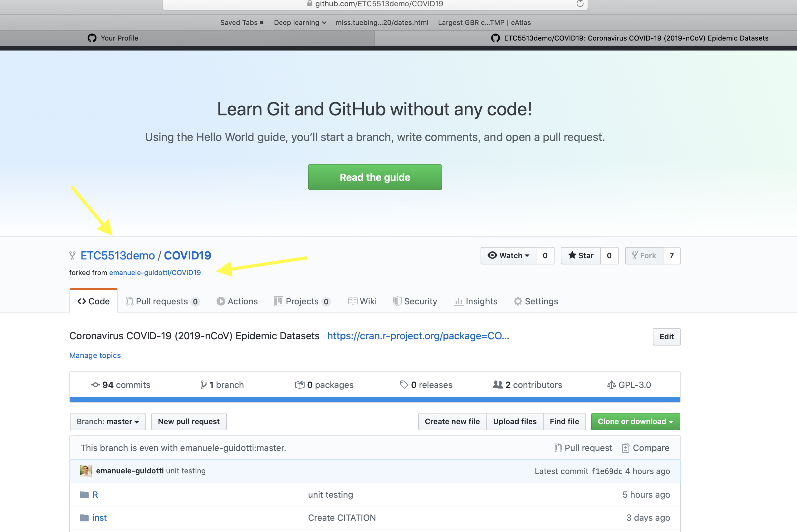Image resolution: width=797 pixels, height=532 pixels.
Task: Click the Read the guide button
Action: point(375,177)
